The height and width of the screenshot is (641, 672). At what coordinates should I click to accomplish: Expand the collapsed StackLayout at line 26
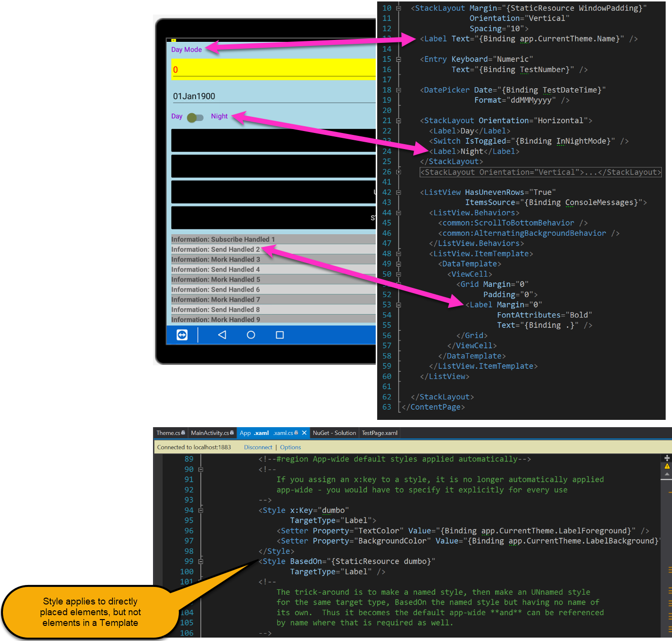tap(398, 172)
